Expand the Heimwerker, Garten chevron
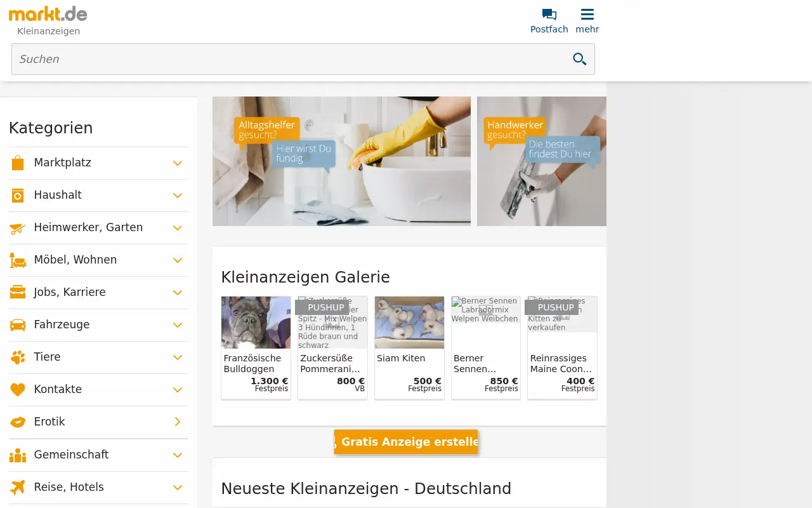Screen dimensions: 812x508 pos(178,228)
